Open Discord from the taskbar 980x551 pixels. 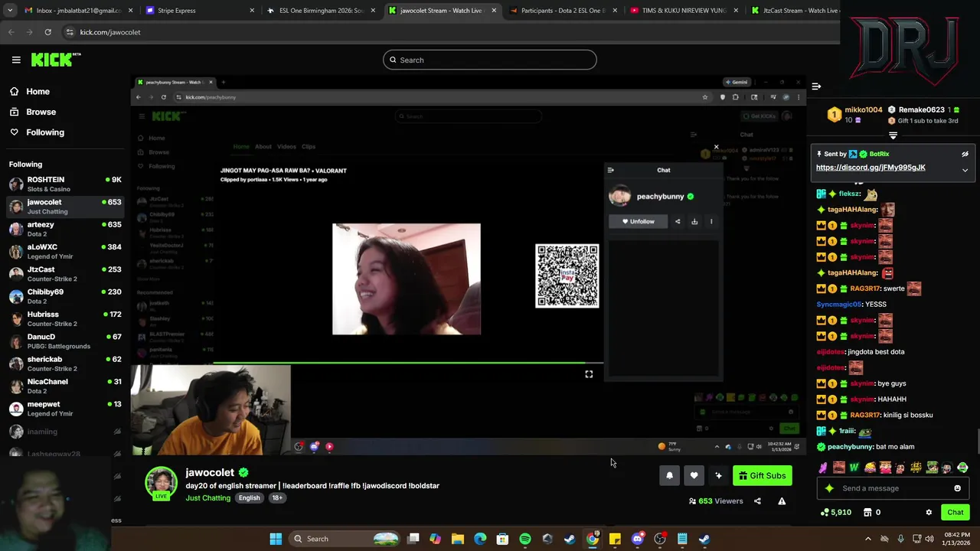click(x=637, y=539)
